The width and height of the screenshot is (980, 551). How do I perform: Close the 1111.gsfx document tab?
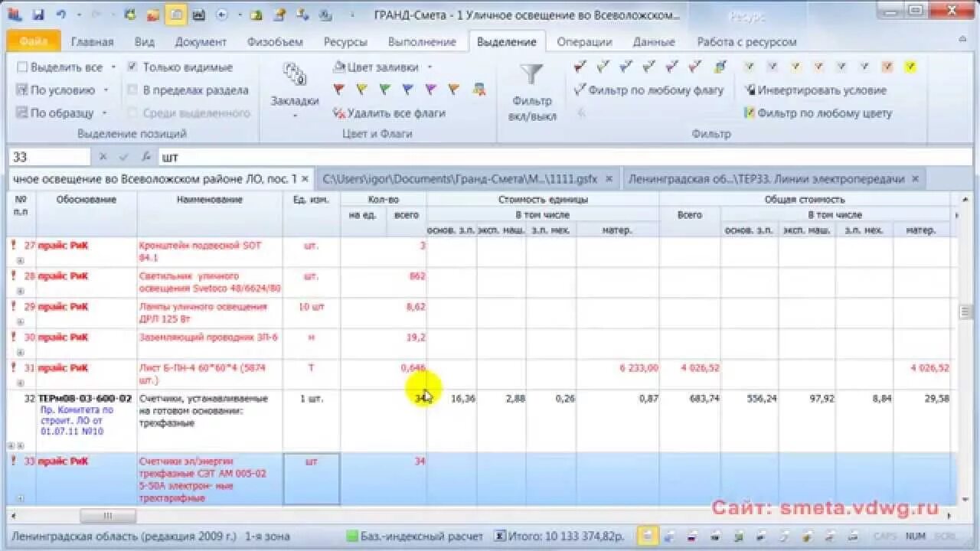point(609,178)
